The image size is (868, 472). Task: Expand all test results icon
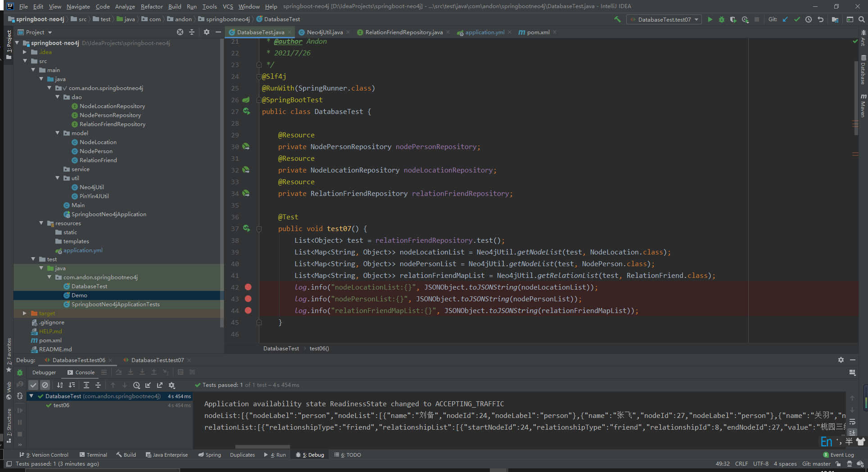(x=86, y=385)
